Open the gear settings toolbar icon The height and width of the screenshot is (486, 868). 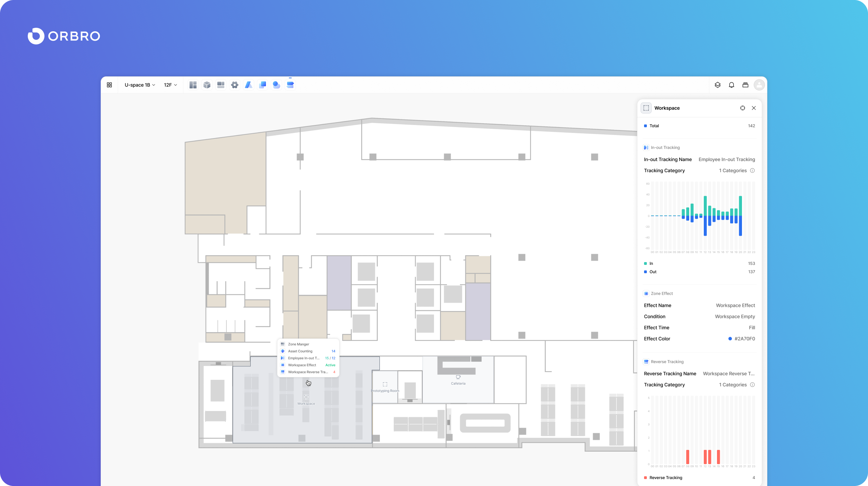tap(235, 85)
